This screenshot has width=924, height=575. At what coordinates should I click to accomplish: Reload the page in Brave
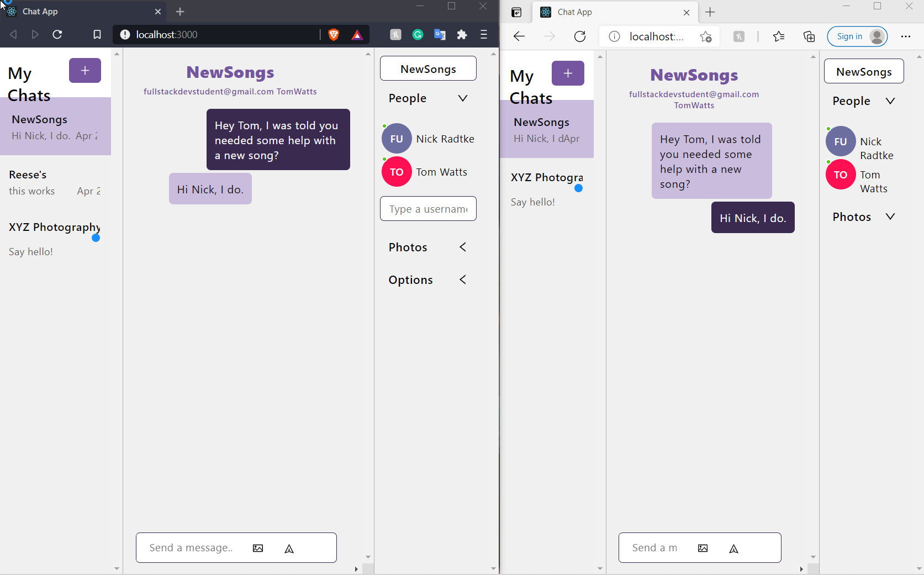[57, 35]
